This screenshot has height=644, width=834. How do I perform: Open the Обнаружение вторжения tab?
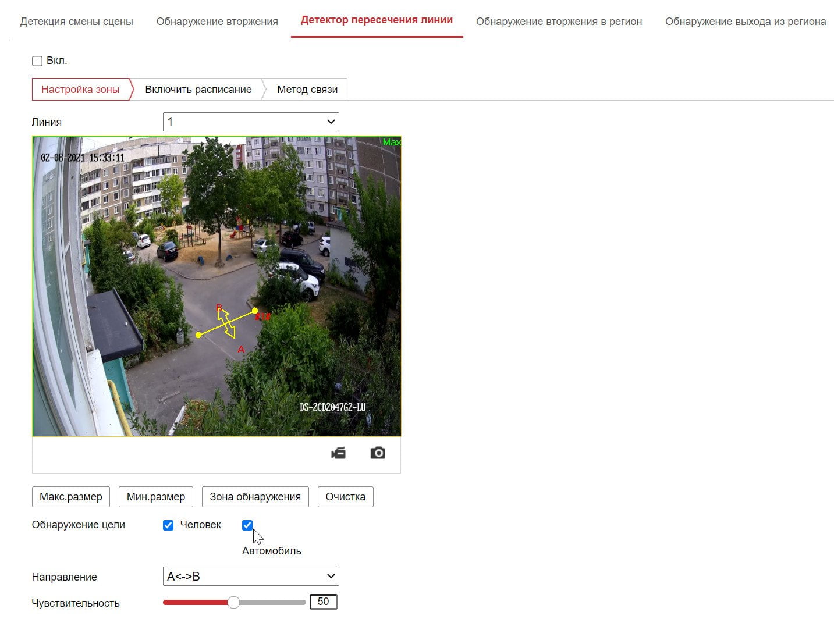coord(217,22)
